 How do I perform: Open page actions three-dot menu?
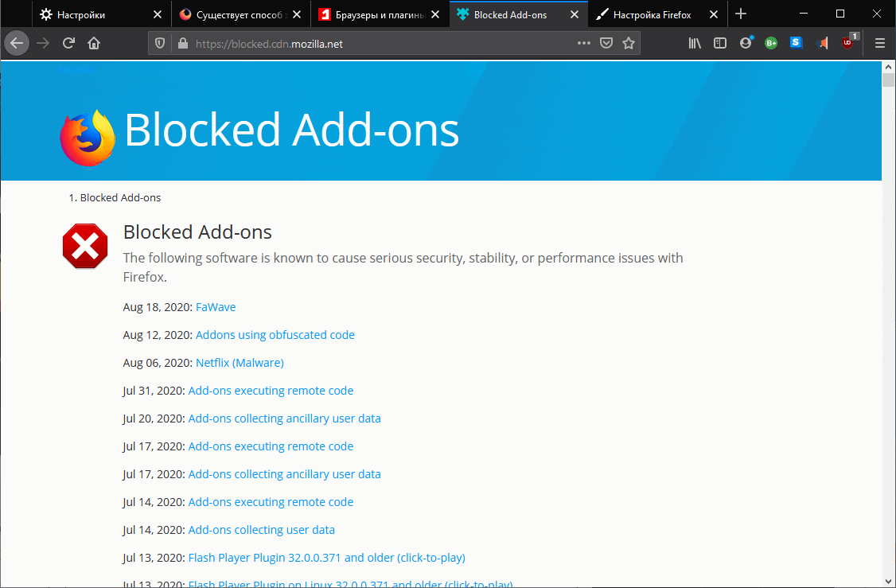click(x=583, y=44)
